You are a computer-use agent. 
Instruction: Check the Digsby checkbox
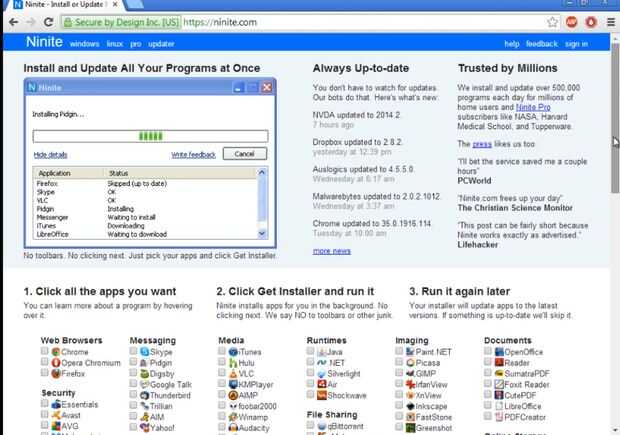click(133, 373)
